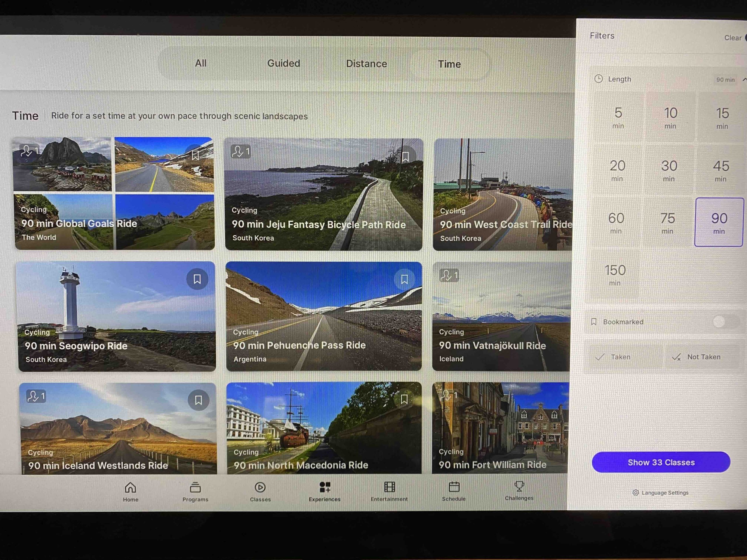
Task: Select the 75 min length filter
Action: click(x=667, y=223)
